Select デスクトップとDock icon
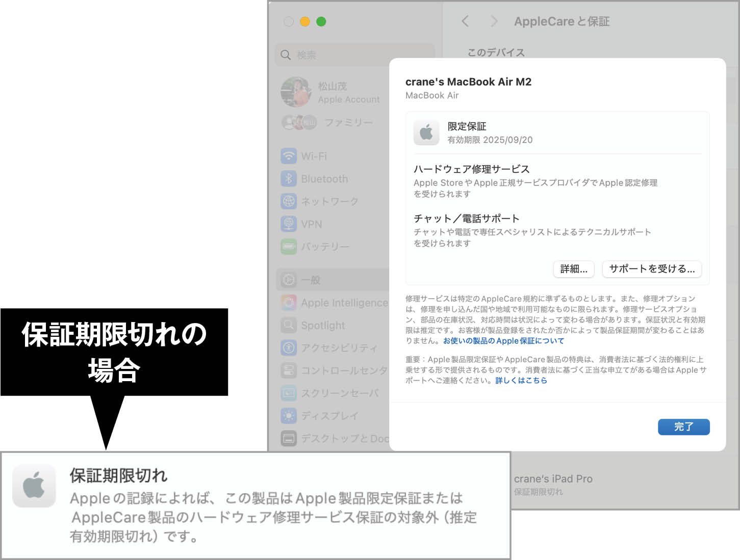This screenshot has height=560, width=740. pyautogui.click(x=289, y=438)
